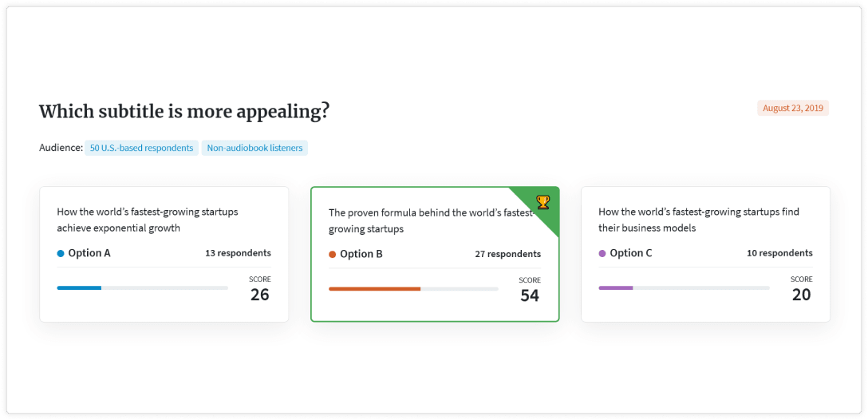Click the blue Option A dot
Screen dimensions: 868x420
(x=61, y=253)
